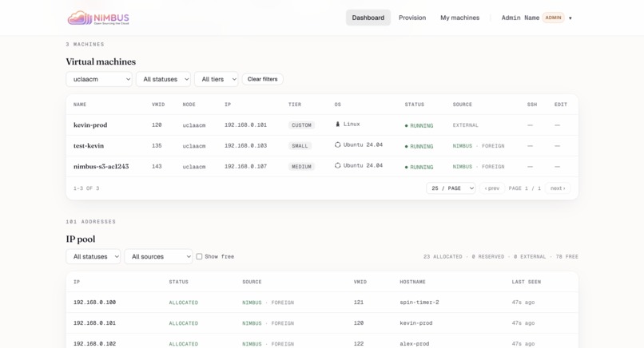Click the Nimbus cloud logo
Viewport: 644px width, 348px height.
point(98,18)
